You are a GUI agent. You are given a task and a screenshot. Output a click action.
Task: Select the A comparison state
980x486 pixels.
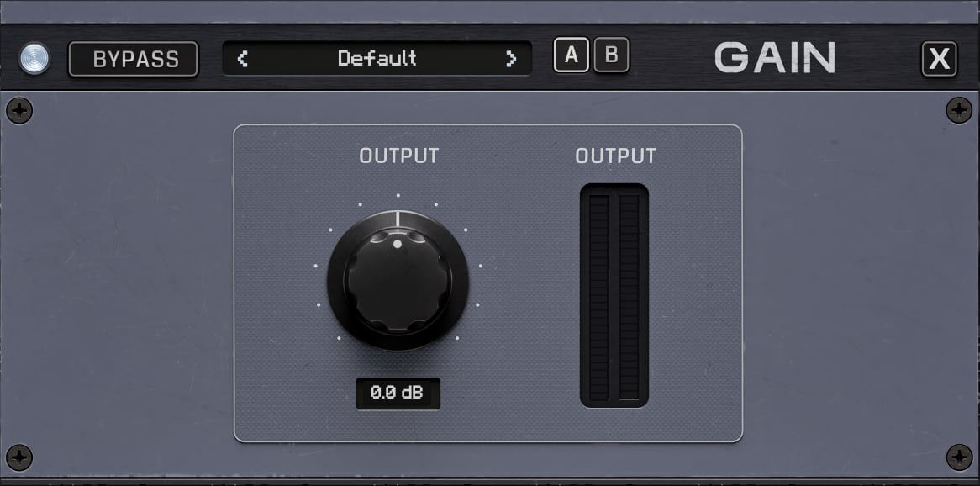572,55
